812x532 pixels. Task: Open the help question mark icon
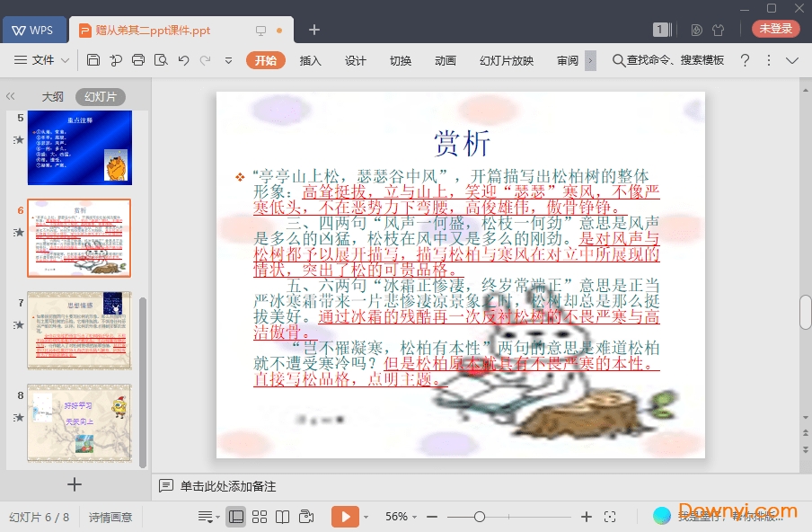745,60
